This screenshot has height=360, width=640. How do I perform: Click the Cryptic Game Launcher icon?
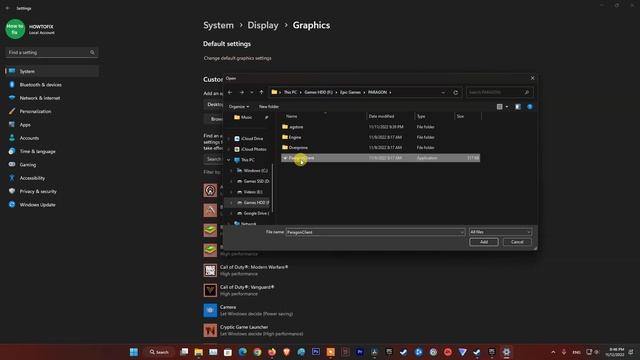[x=210, y=330]
